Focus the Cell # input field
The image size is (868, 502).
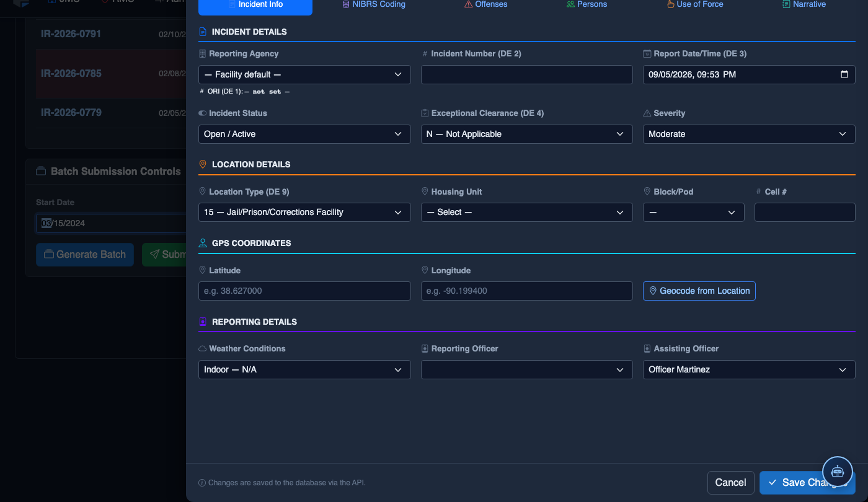coord(805,212)
